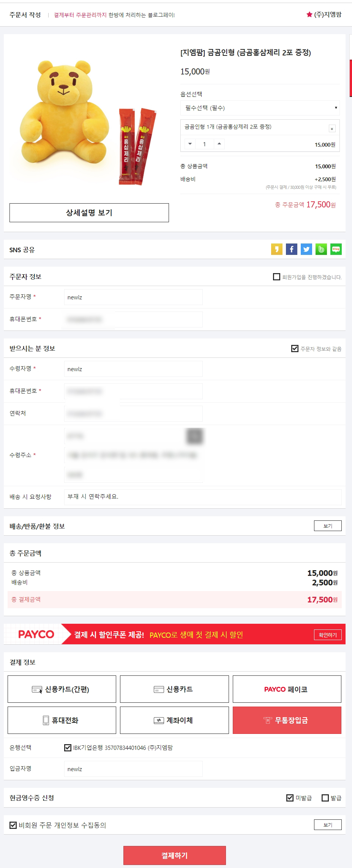
Task: Enable 회원가입을 진행하겠습니다 checkbox
Action: coord(276,277)
